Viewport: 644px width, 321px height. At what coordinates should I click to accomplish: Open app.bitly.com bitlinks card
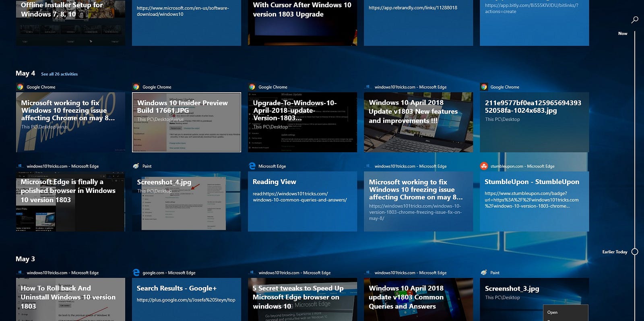(x=534, y=23)
